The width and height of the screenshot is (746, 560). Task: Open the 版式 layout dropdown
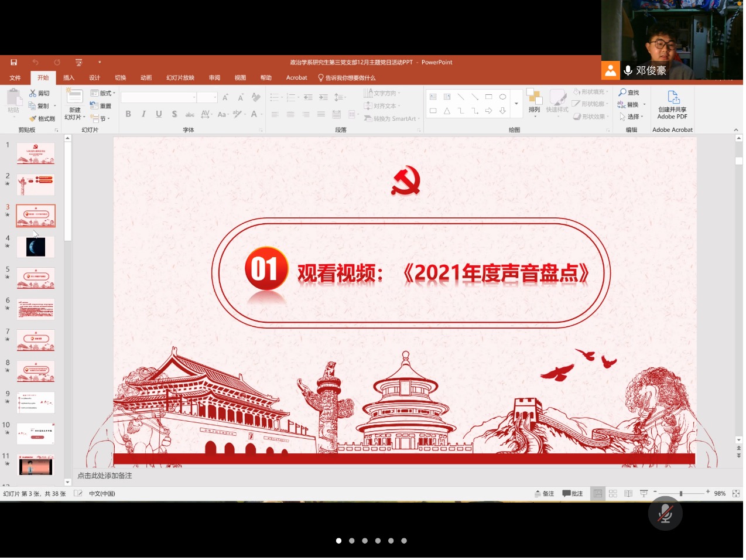point(103,93)
